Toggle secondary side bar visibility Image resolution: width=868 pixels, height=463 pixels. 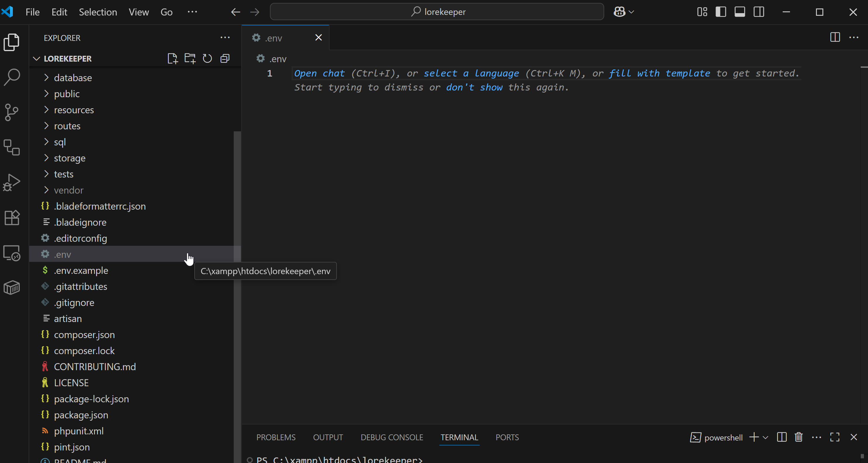coord(759,12)
